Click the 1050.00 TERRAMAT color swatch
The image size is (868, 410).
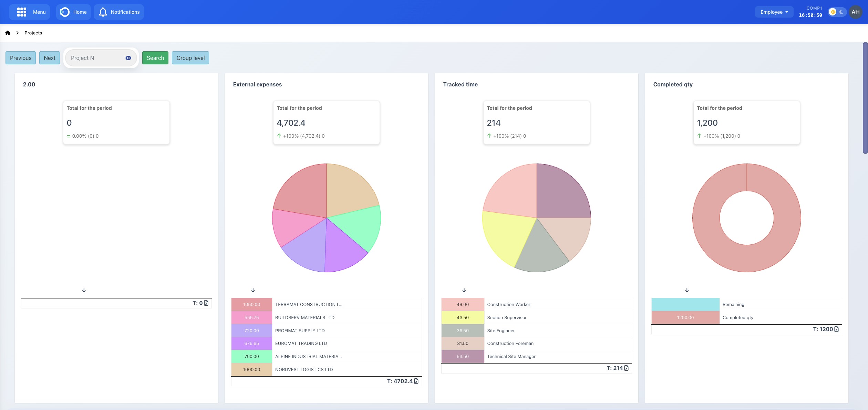coord(251,304)
